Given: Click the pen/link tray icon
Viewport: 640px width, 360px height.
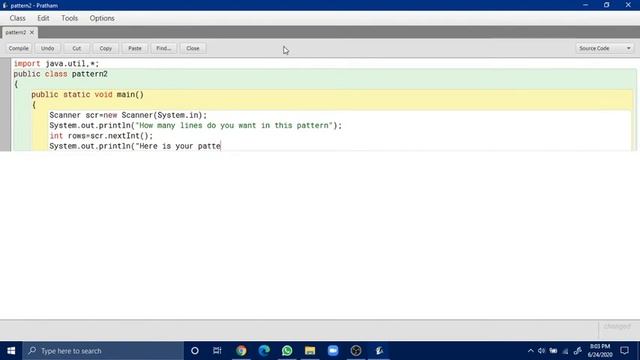Looking at the screenshot, I should pos(578,351).
